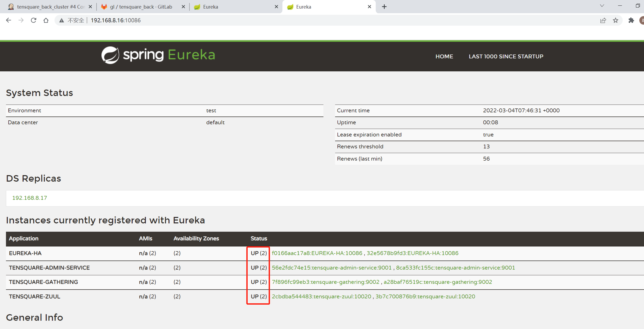Bookmark this page with the star
Image resolution: width=644 pixels, height=329 pixels.
[x=615, y=20]
